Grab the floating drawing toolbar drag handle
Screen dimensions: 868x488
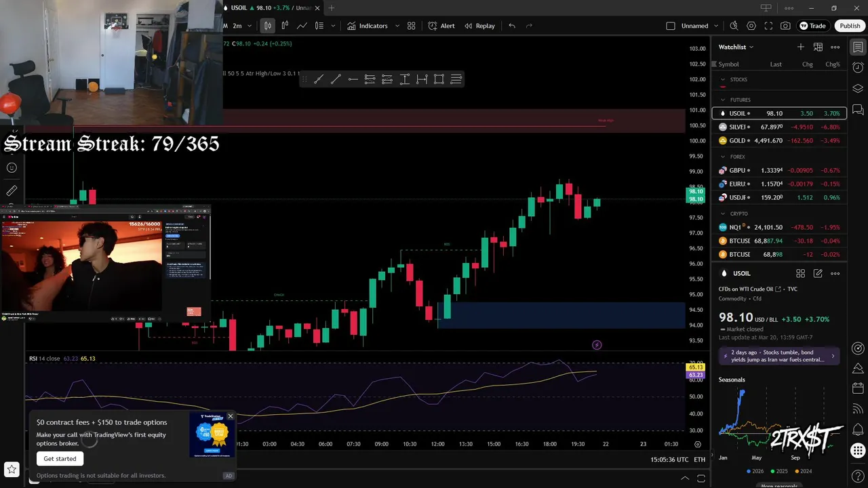(x=304, y=79)
